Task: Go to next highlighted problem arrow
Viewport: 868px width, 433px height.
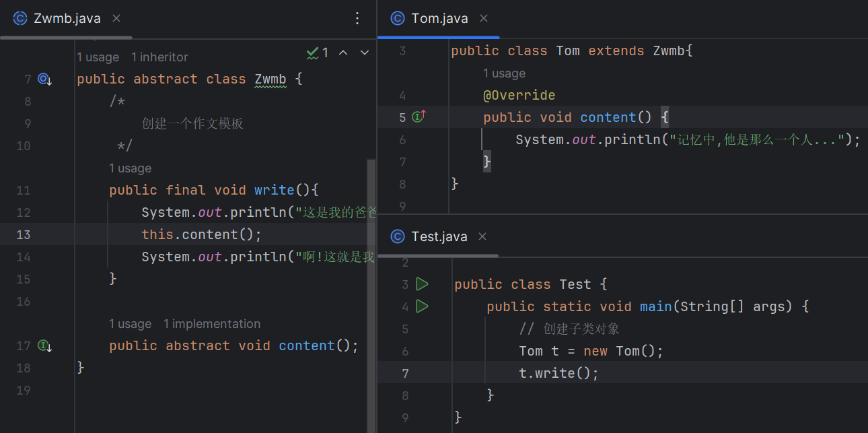Action: (365, 53)
